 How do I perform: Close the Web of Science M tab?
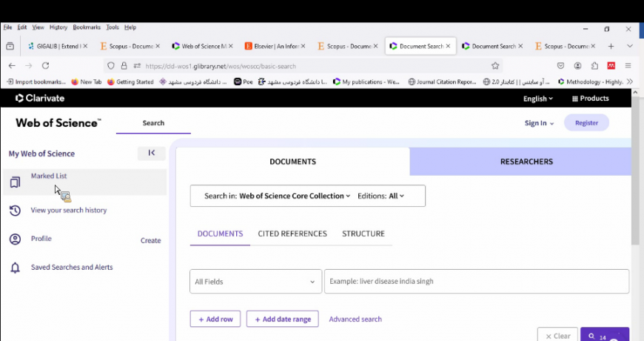coord(230,46)
